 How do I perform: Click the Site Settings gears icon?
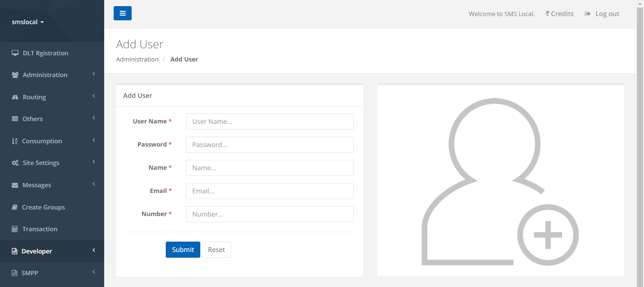coord(15,163)
